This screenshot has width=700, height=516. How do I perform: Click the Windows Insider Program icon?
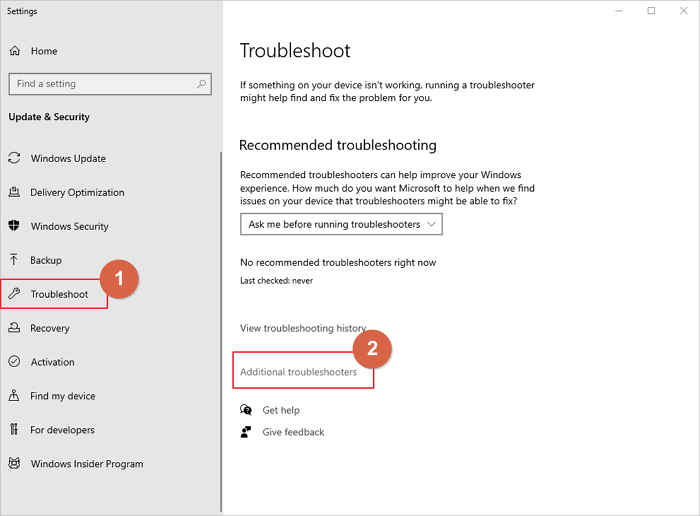15,464
